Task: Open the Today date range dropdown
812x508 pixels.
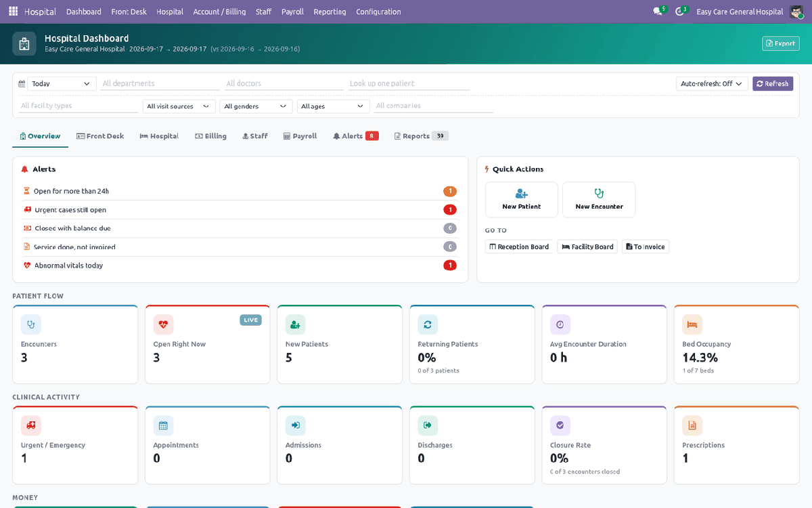Action: point(62,84)
